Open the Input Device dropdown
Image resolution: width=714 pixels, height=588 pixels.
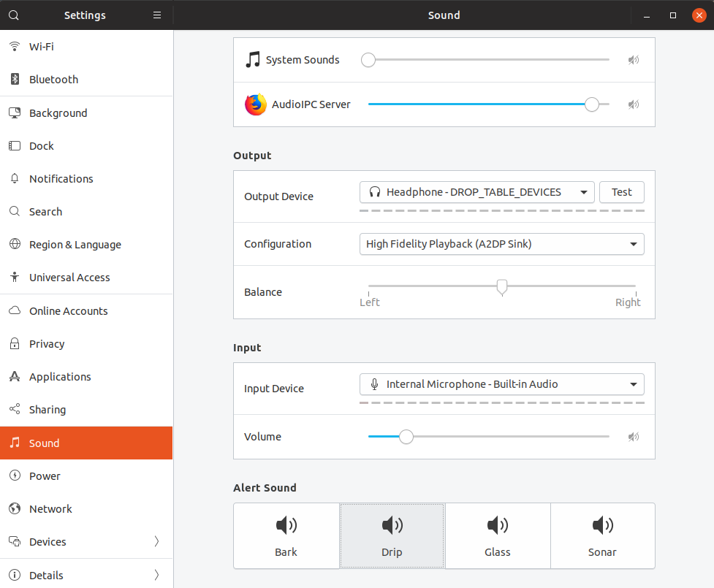point(502,384)
